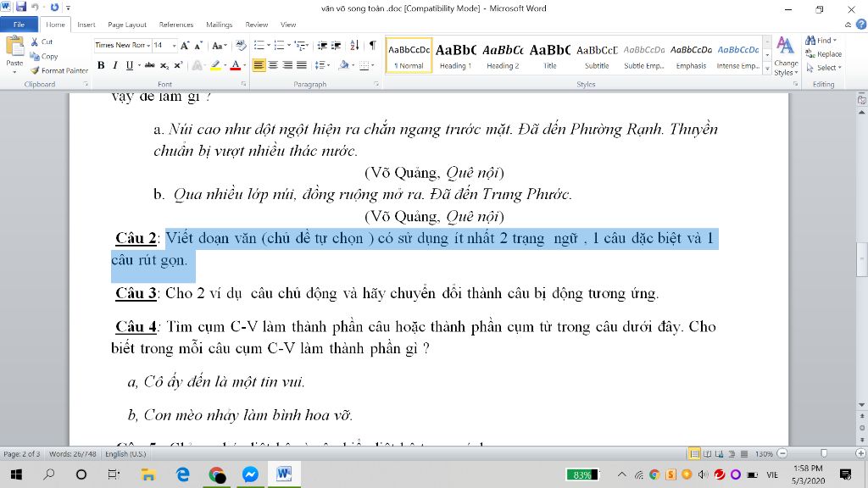Undo the last action in Quick Access toolbar

[35, 7]
